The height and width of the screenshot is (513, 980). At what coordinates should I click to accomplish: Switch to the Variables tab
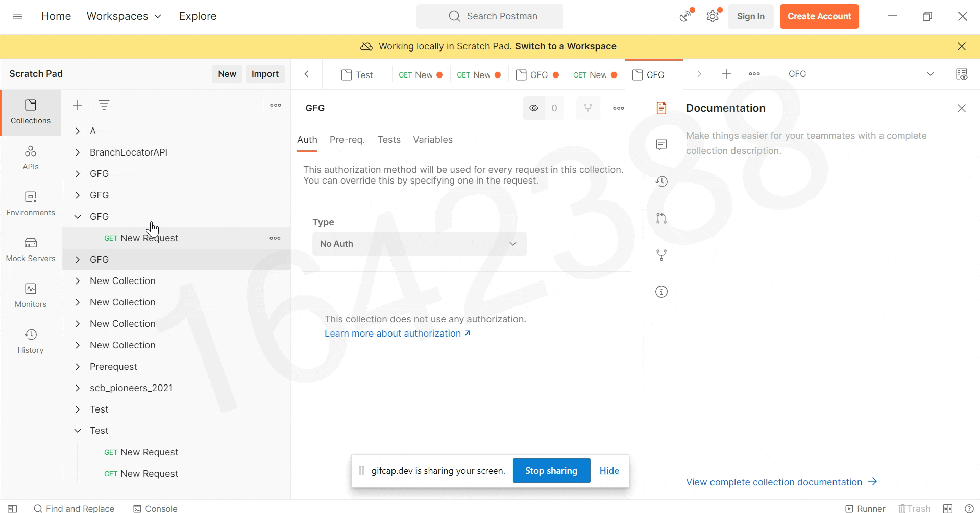pyautogui.click(x=433, y=140)
